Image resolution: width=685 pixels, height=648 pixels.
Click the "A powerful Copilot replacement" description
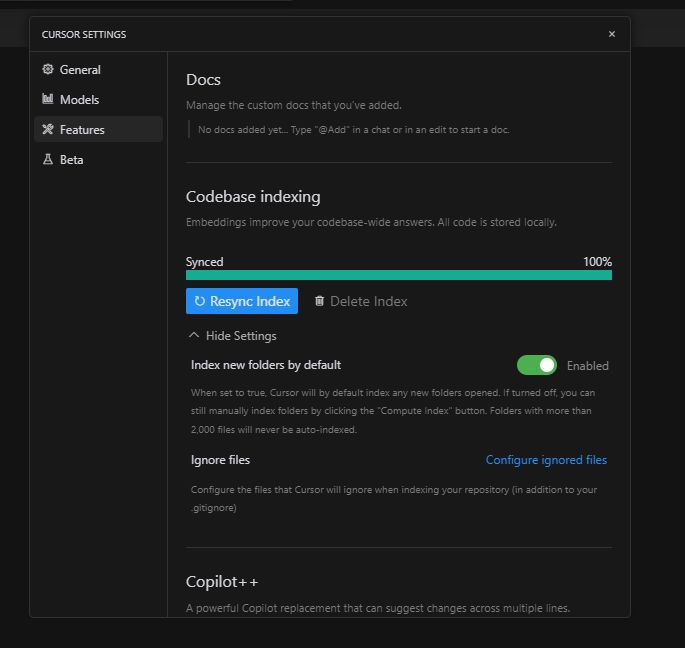click(x=378, y=608)
